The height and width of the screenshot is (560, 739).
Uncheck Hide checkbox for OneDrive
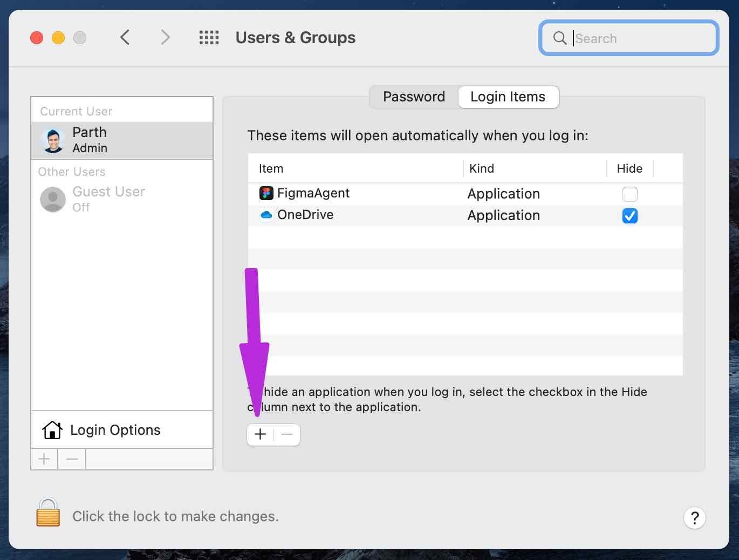[x=629, y=216]
